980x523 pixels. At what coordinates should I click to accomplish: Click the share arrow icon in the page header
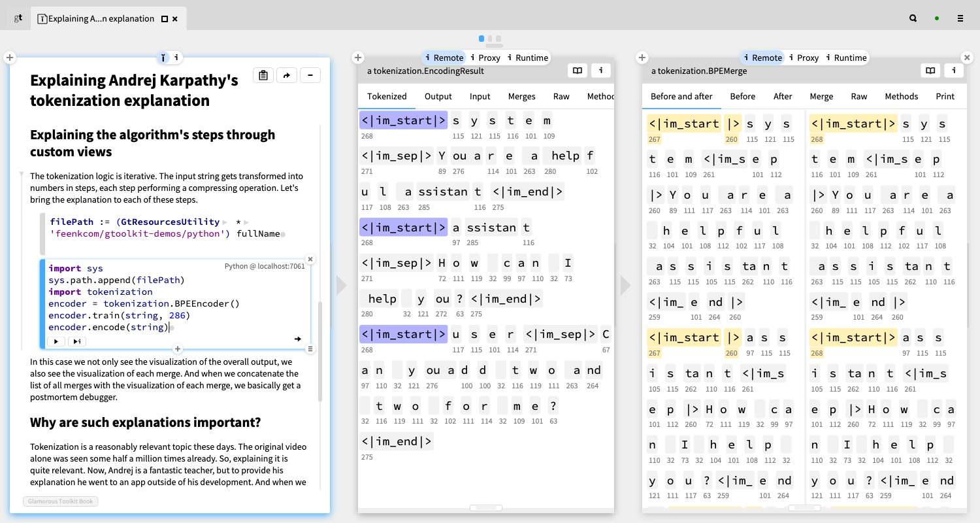coord(287,75)
